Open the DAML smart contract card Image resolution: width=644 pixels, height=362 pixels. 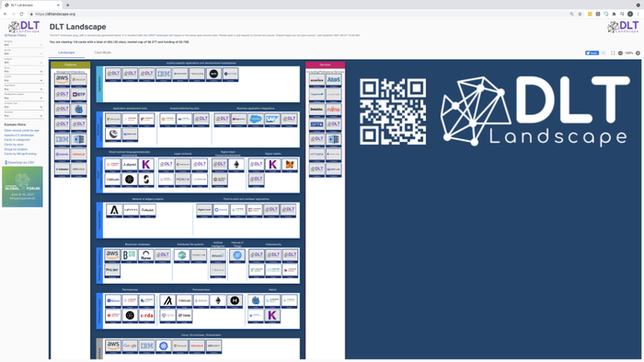pyautogui.click(x=130, y=165)
